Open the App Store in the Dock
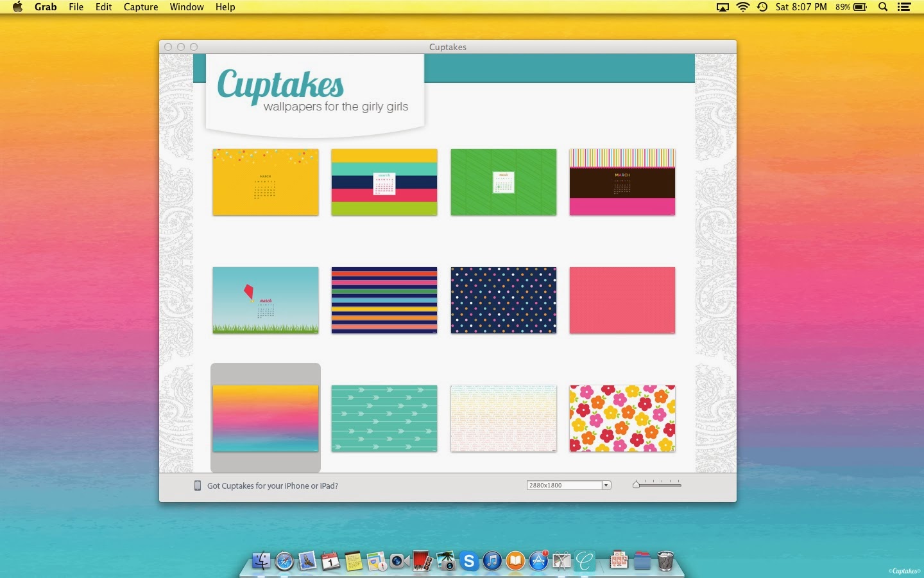 [538, 561]
